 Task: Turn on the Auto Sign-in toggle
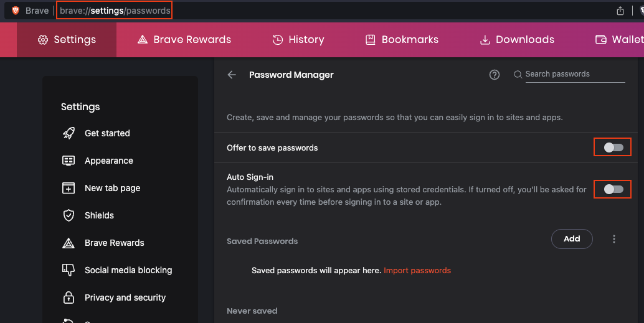[613, 189]
